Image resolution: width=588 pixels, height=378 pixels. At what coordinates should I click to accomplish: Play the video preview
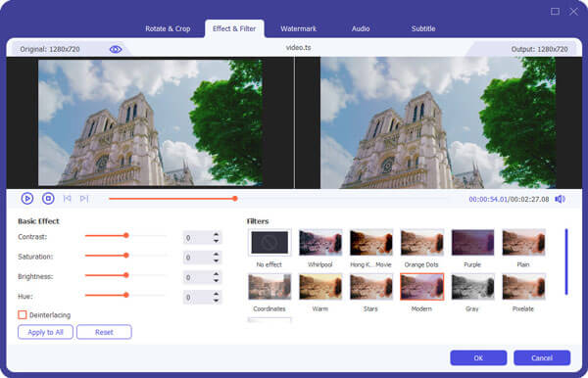coord(27,199)
